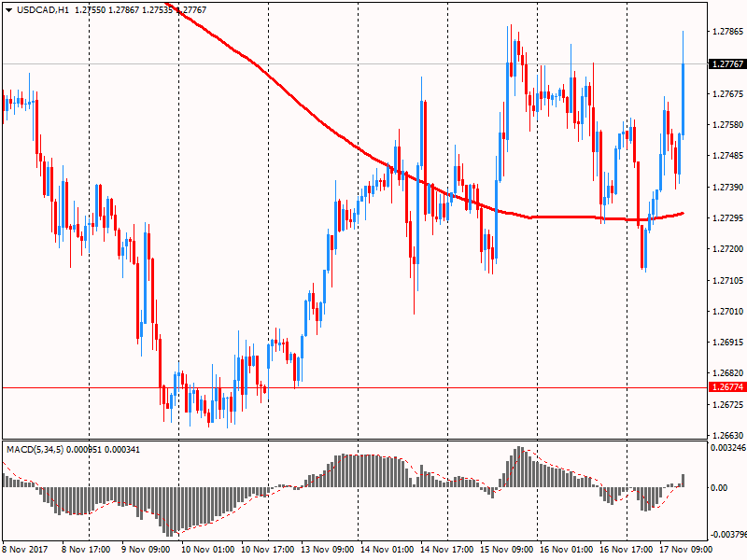
Task: Open the chart menu triangle beside USDCAD,H1
Action: pyautogui.click(x=9, y=10)
